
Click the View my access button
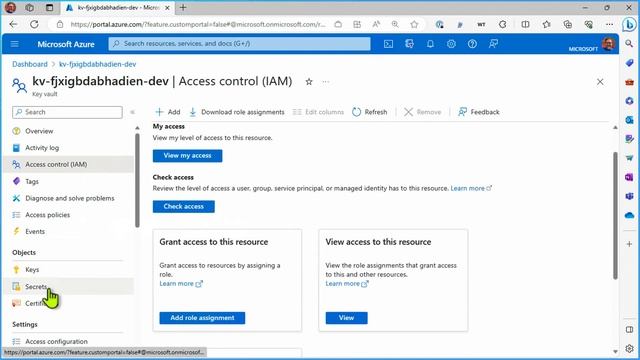click(x=187, y=156)
